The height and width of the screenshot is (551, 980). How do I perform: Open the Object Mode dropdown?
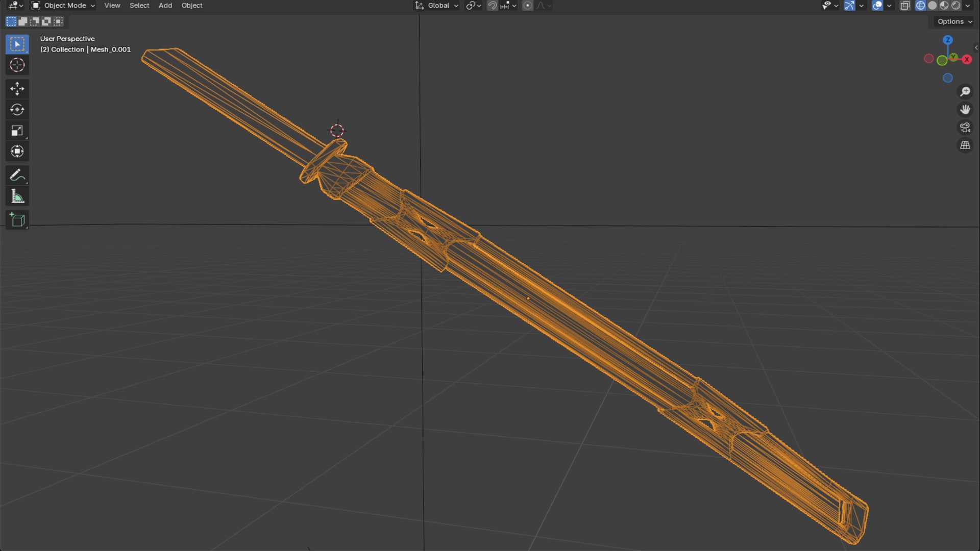pyautogui.click(x=63, y=6)
